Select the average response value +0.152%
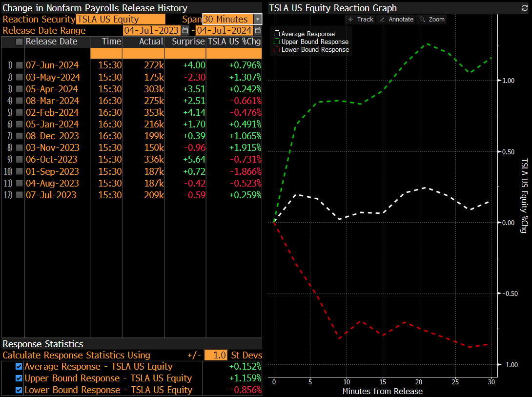 (246, 366)
